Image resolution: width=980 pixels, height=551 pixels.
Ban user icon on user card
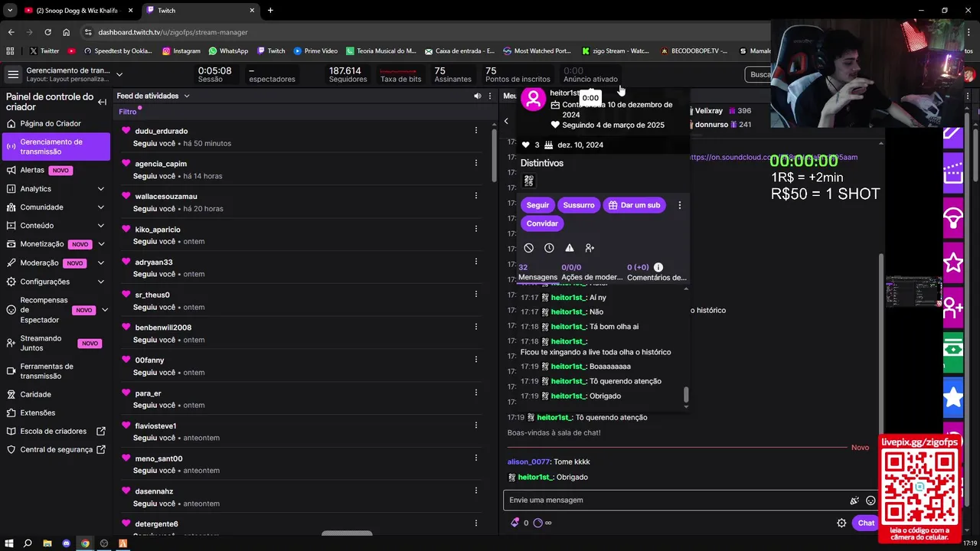tap(528, 248)
